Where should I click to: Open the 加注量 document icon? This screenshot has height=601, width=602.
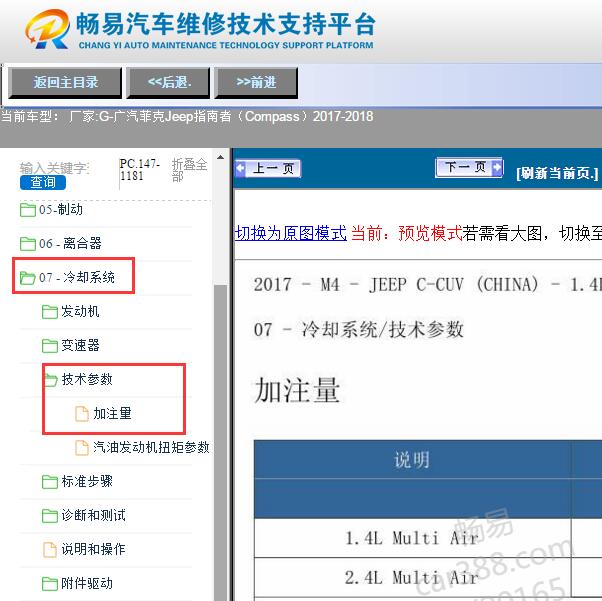[x=81, y=414]
